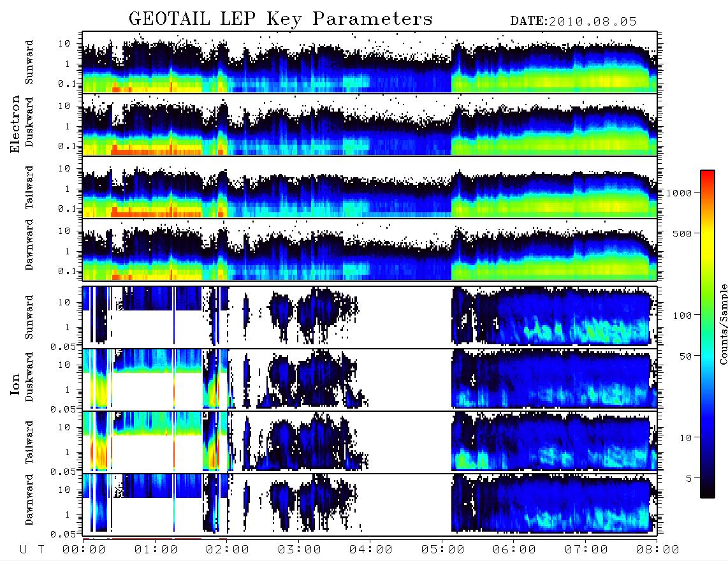Click the colorbar tick value 10
The width and height of the screenshot is (728, 561).
(686, 437)
